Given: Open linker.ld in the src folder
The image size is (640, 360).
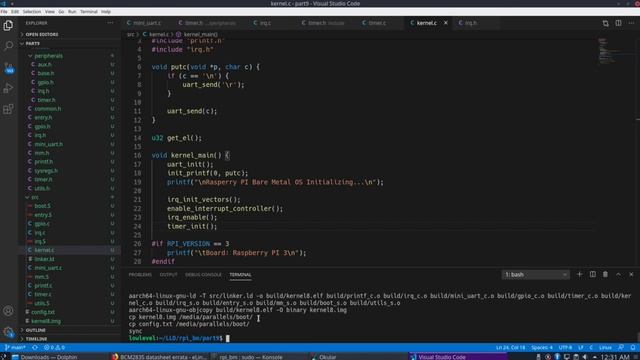Looking at the screenshot, I should click(44, 259).
